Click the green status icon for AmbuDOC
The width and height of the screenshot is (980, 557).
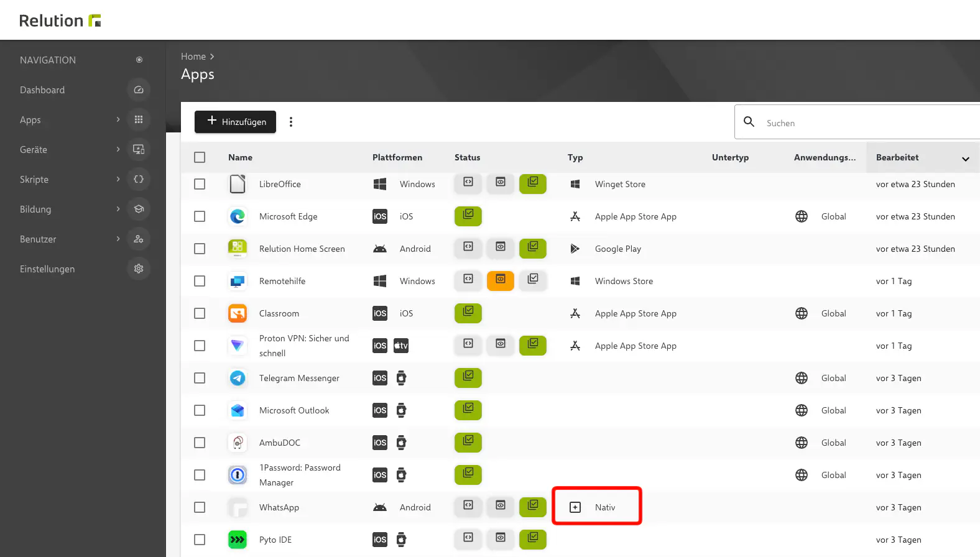tap(468, 442)
